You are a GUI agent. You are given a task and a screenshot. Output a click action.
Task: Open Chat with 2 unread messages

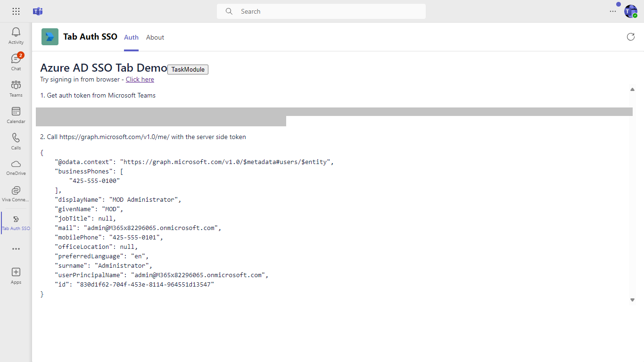16,62
